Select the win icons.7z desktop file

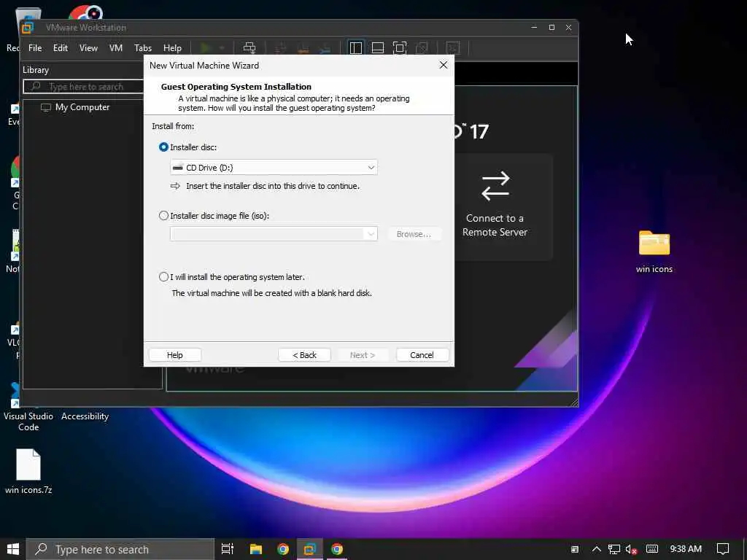click(28, 472)
